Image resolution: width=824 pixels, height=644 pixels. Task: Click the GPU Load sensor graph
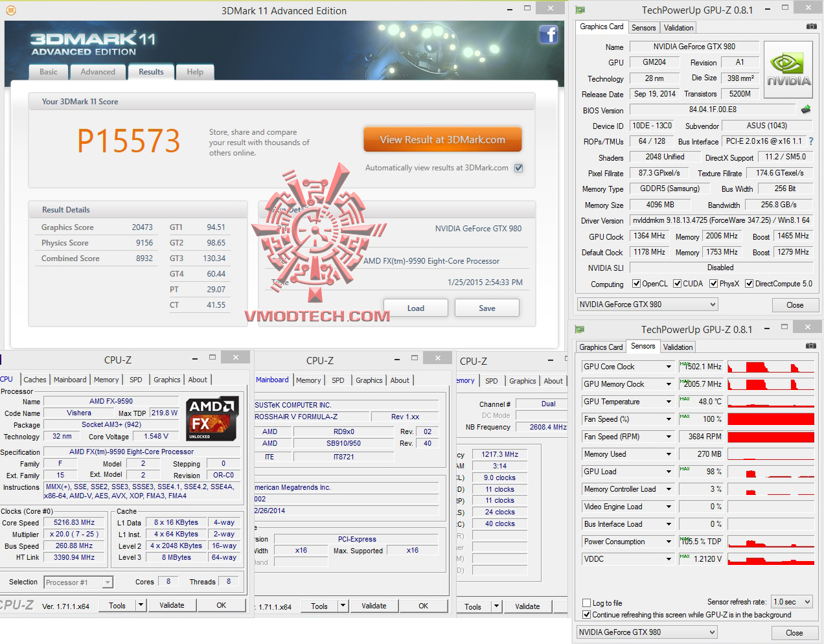pos(771,472)
